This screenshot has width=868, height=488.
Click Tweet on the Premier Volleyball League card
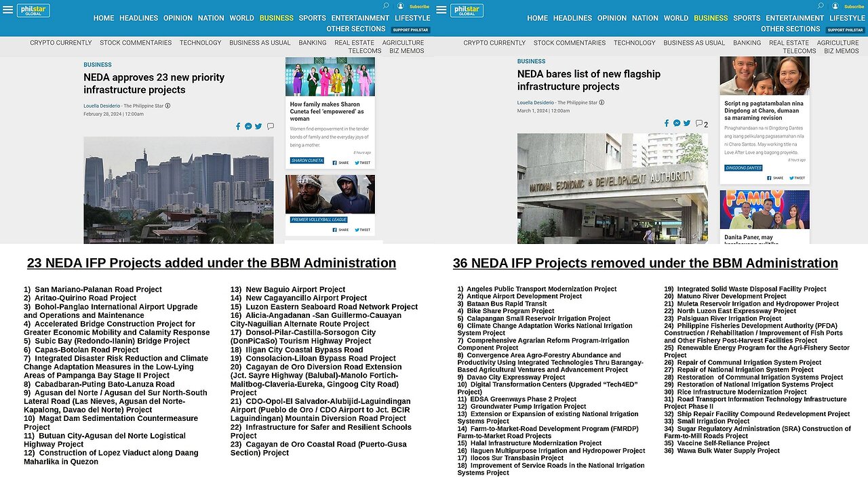point(362,230)
